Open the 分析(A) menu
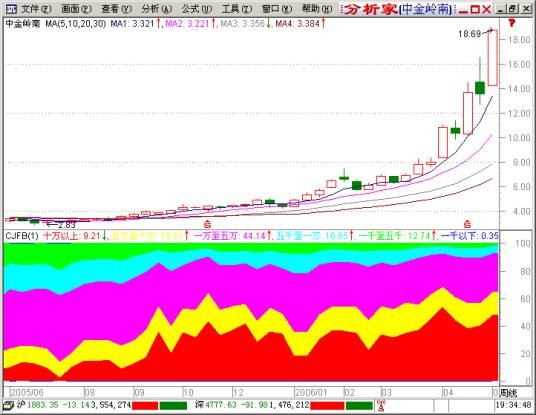536x415 pixels. (x=157, y=9)
